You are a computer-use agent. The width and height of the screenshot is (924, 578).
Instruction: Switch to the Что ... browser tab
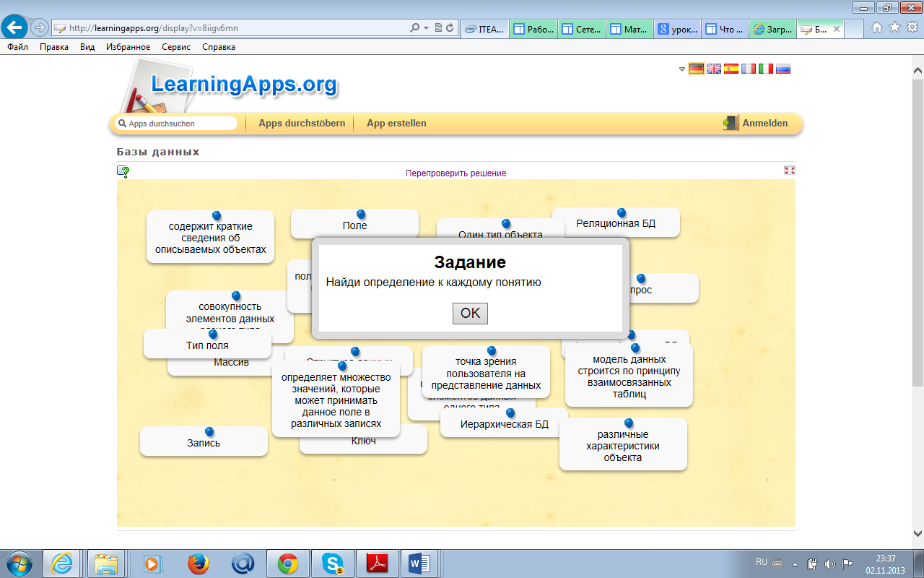click(x=725, y=29)
